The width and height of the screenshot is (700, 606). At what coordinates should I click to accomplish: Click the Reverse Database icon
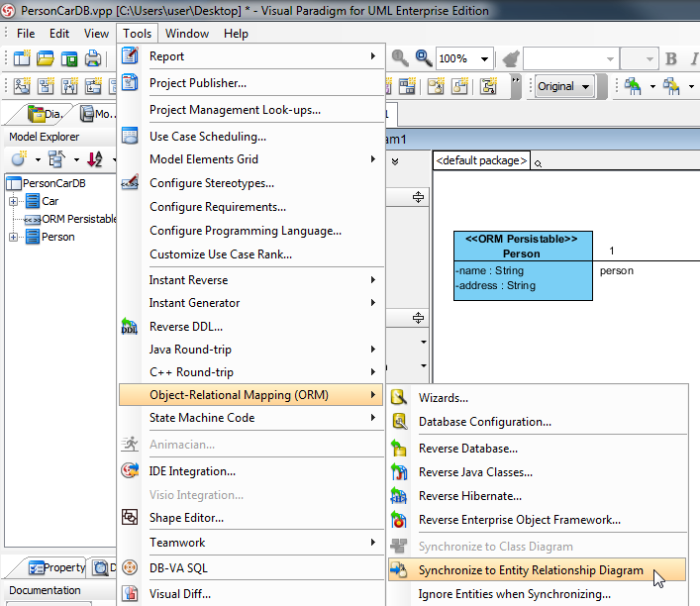(399, 448)
